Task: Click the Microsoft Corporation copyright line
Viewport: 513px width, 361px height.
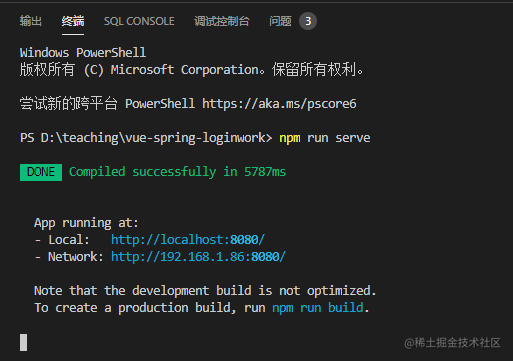Action: [192, 70]
